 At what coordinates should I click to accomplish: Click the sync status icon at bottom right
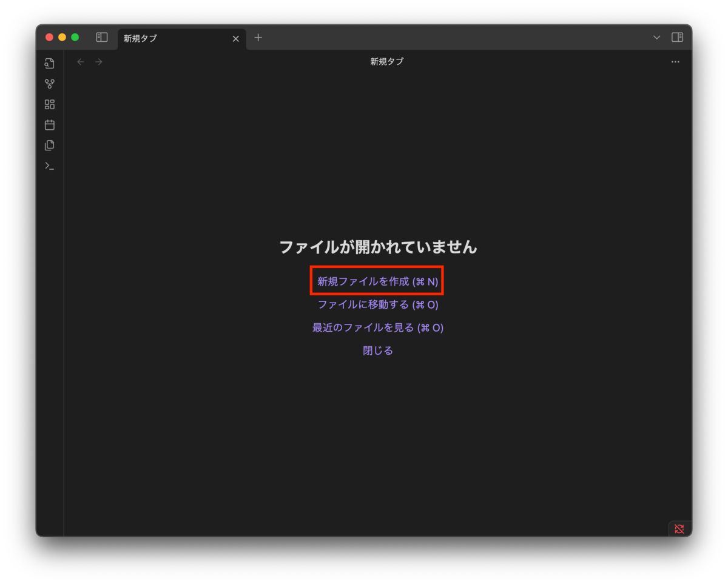(679, 529)
